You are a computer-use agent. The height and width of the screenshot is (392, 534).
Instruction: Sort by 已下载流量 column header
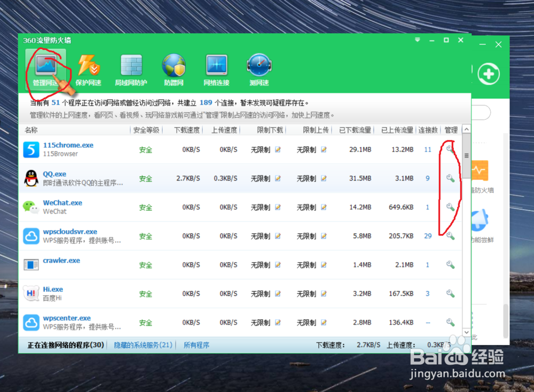(355, 130)
